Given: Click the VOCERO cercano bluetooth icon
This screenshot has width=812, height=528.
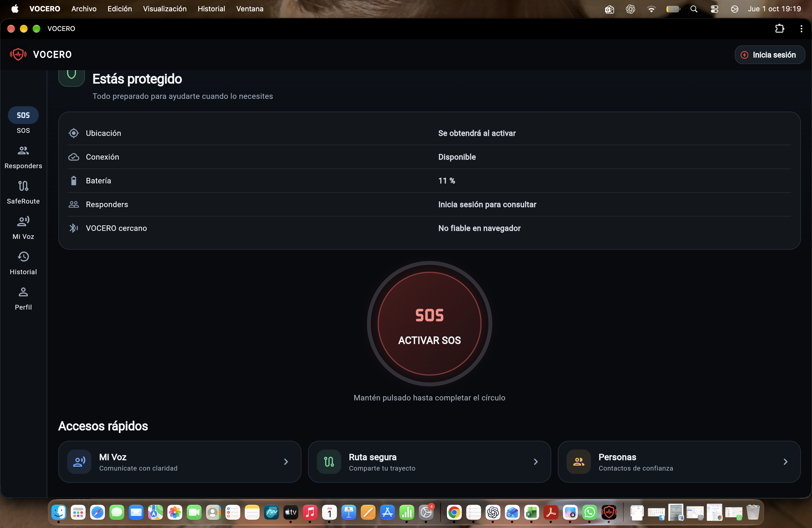Looking at the screenshot, I should [74, 228].
